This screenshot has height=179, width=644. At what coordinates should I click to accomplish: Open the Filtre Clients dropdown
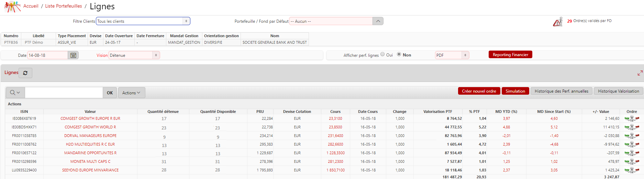pos(143,21)
